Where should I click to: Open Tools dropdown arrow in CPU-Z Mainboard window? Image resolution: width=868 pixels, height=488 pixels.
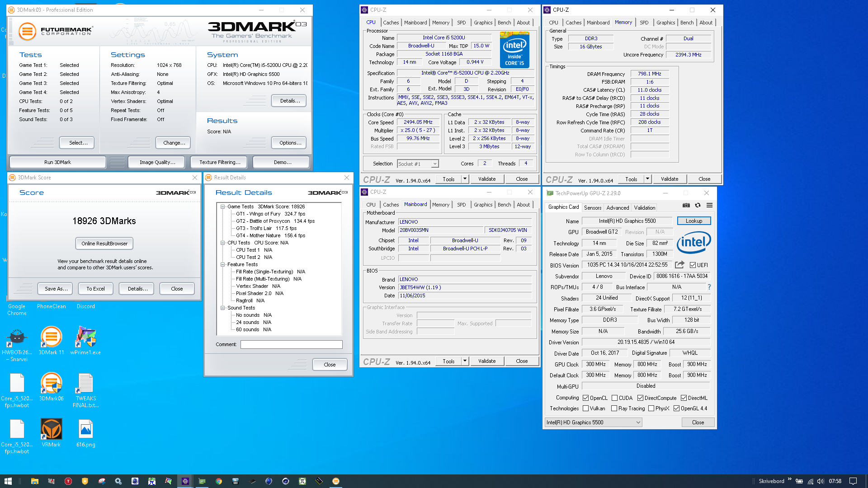pyautogui.click(x=465, y=361)
